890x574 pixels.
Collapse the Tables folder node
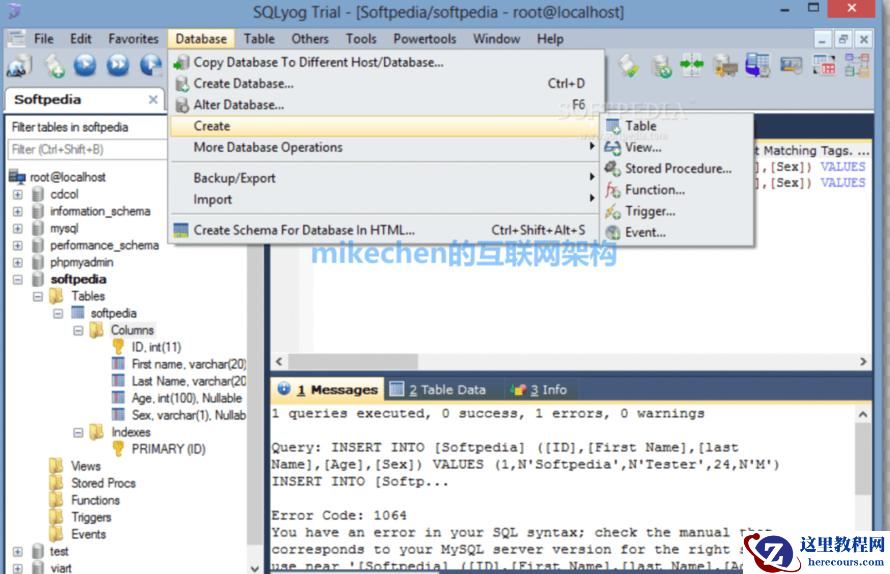click(x=37, y=296)
